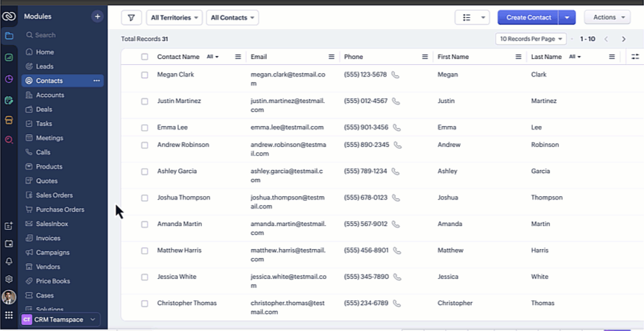This screenshot has height=331, width=644.
Task: Click the plus icon beside Modules
Action: pyautogui.click(x=97, y=16)
